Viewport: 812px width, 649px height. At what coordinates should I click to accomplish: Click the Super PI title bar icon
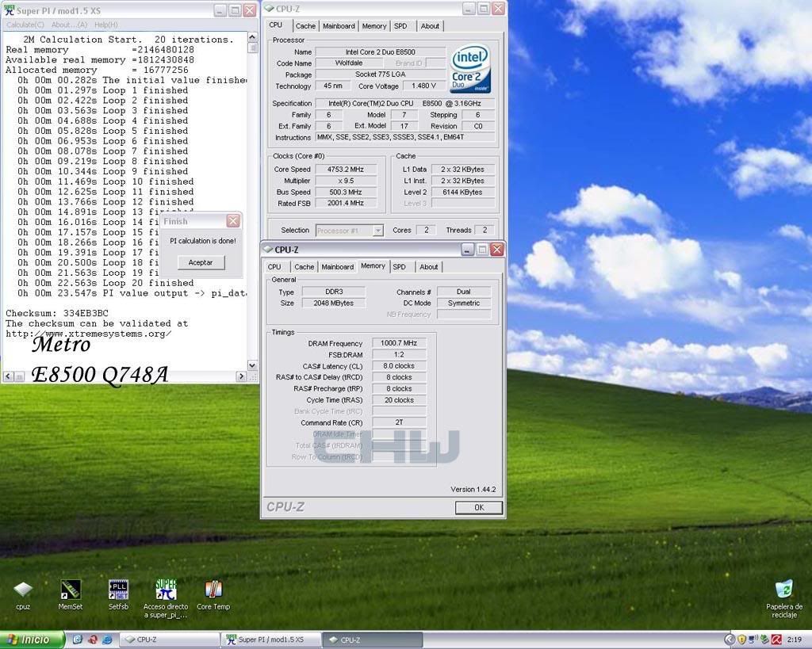[9, 10]
